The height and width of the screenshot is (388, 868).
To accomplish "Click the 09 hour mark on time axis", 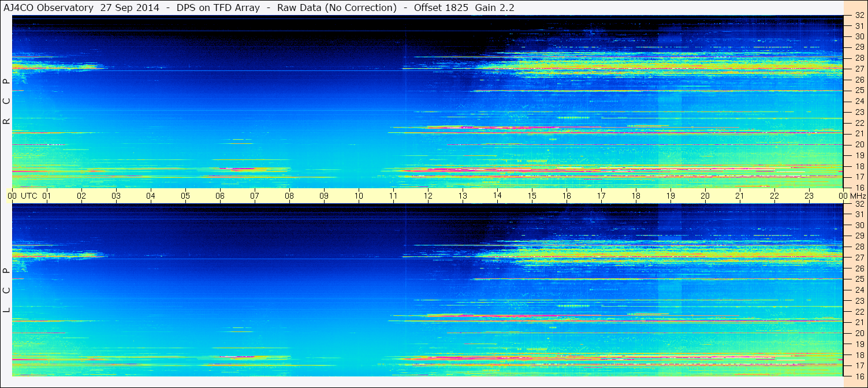I will coord(323,196).
